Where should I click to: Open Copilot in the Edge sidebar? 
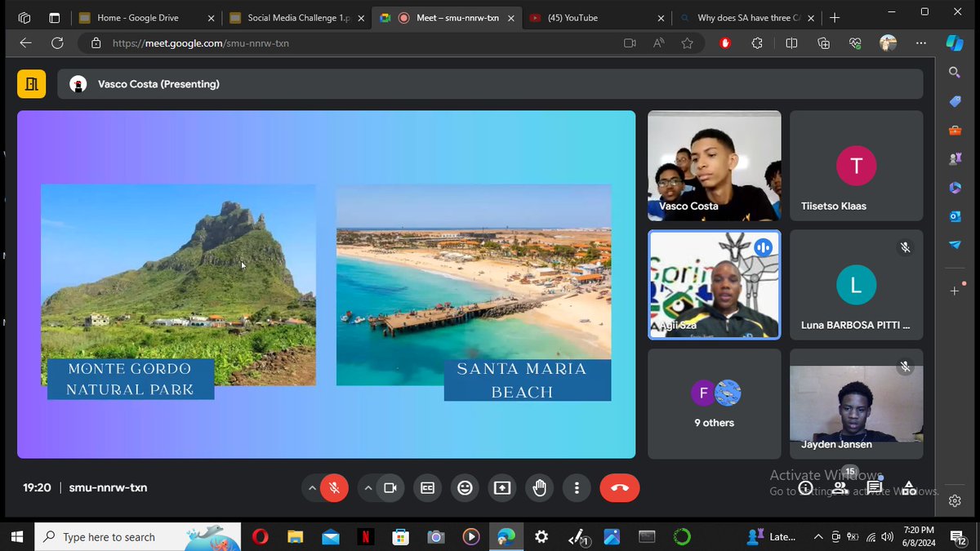coord(955,42)
